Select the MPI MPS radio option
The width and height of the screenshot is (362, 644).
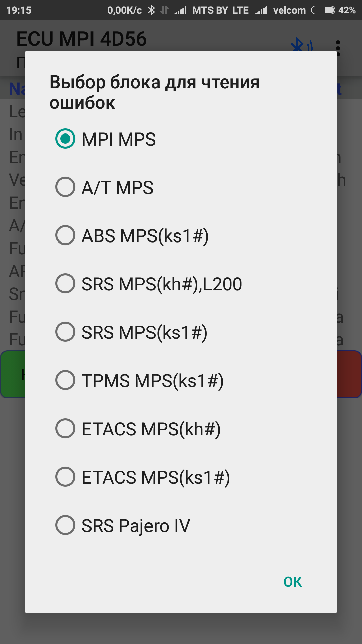coord(65,139)
